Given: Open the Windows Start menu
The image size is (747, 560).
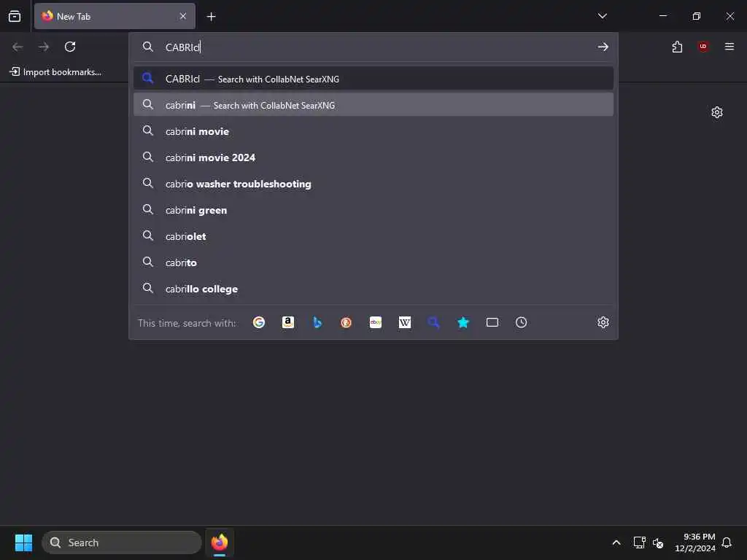Looking at the screenshot, I should click(23, 542).
